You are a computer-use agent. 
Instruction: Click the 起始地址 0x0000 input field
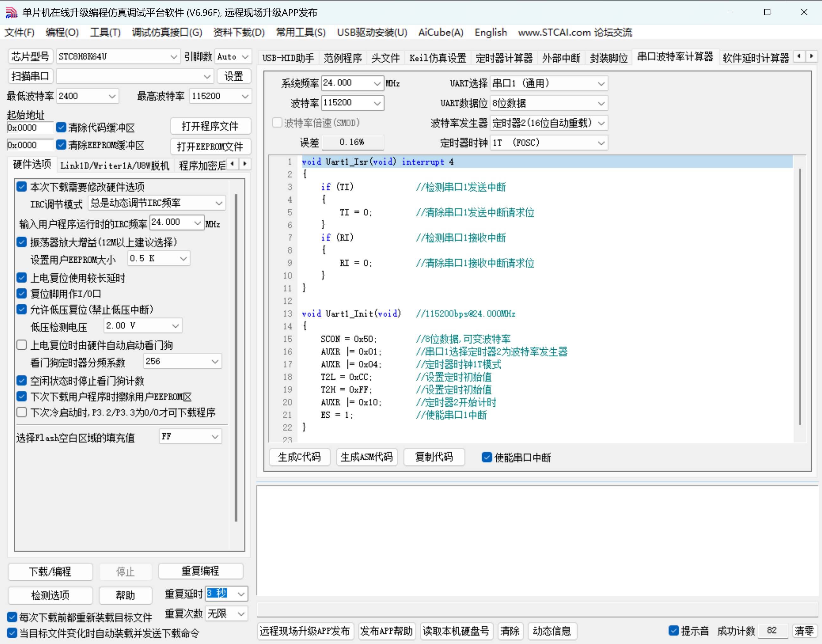point(29,128)
